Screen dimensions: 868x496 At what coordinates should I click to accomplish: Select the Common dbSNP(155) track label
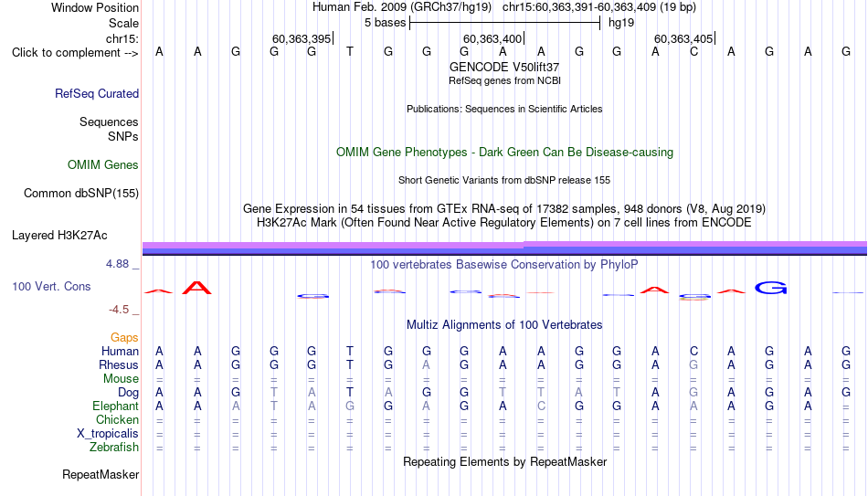pos(80,194)
